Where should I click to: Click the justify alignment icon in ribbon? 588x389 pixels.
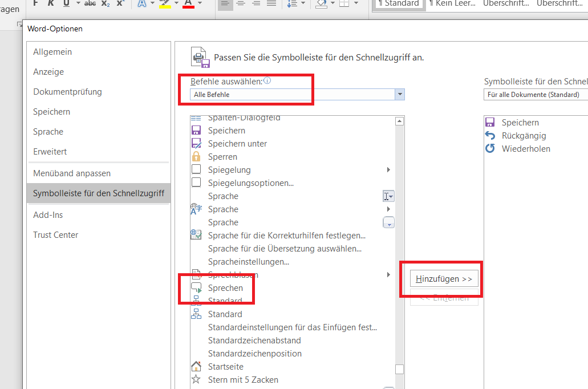(271, 3)
